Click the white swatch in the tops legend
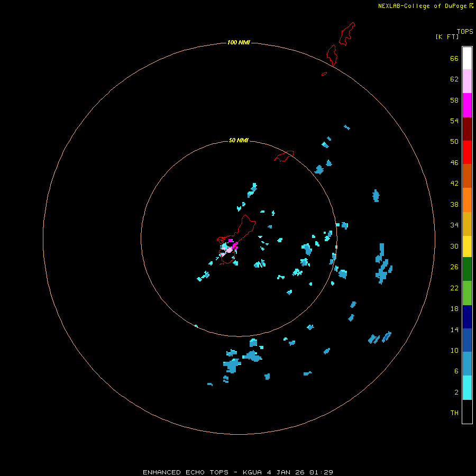 [x=467, y=58]
